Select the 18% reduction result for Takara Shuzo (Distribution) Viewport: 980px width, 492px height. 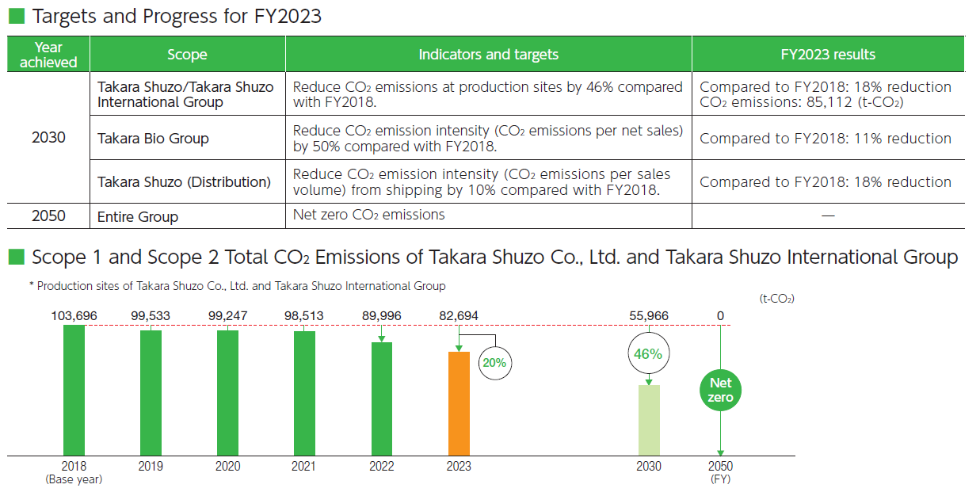click(x=826, y=182)
